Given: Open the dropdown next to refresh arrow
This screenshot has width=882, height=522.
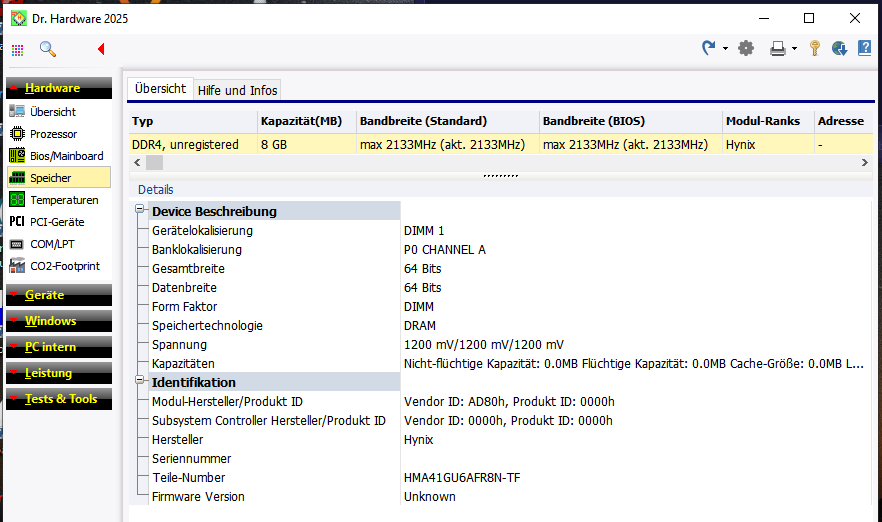Looking at the screenshot, I should coord(725,49).
